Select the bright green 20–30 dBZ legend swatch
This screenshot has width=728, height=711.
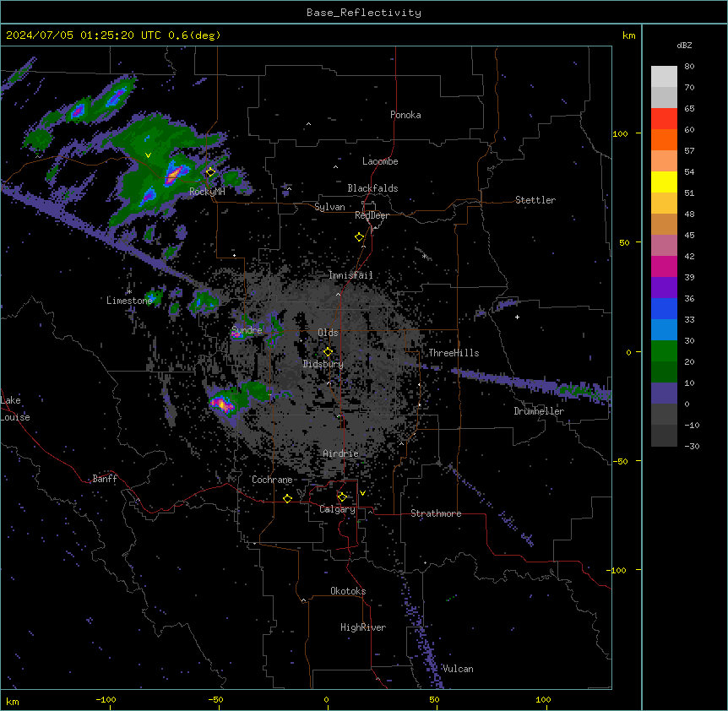pyautogui.click(x=664, y=351)
